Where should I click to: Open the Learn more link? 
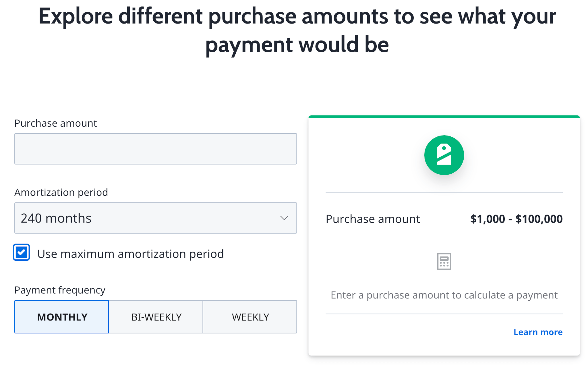pos(538,332)
